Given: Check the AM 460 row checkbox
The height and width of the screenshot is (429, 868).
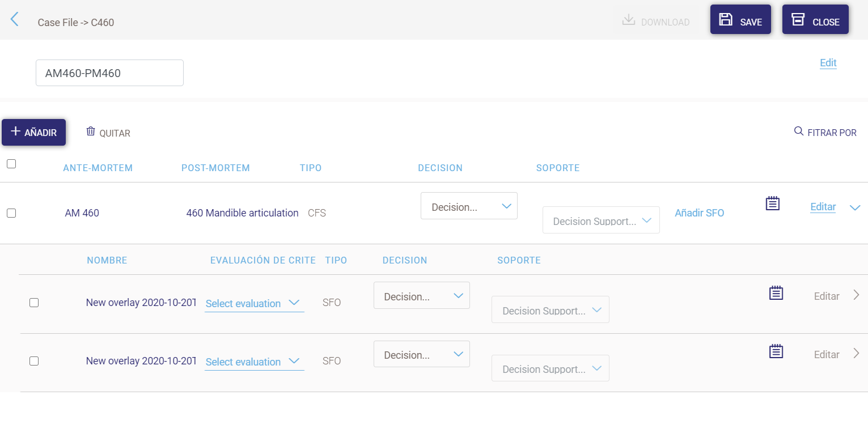Looking at the screenshot, I should (x=11, y=213).
